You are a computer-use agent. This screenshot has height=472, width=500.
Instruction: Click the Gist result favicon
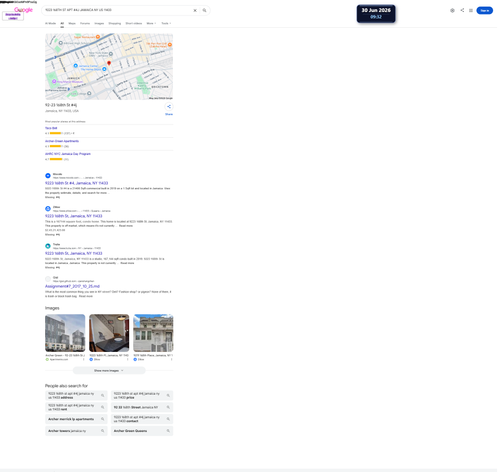tap(48, 280)
